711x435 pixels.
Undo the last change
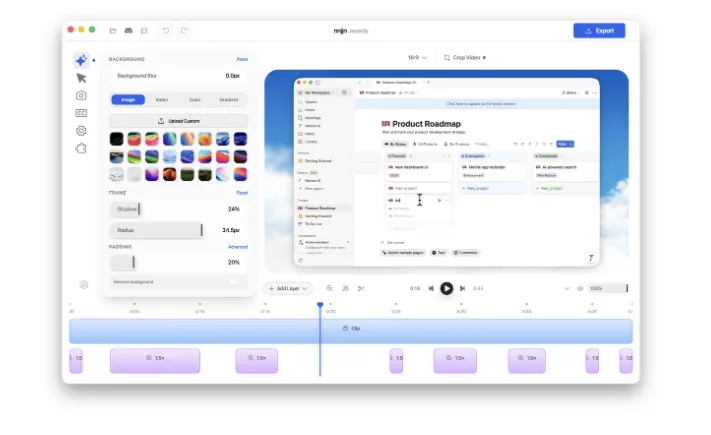pyautogui.click(x=166, y=30)
